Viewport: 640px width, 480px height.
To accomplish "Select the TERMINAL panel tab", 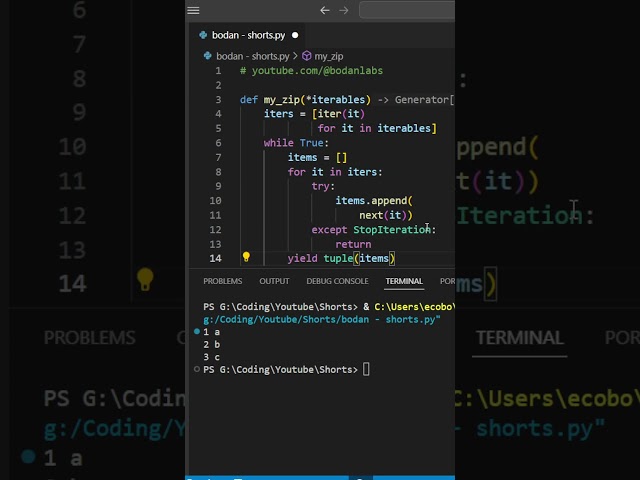I will tap(404, 281).
